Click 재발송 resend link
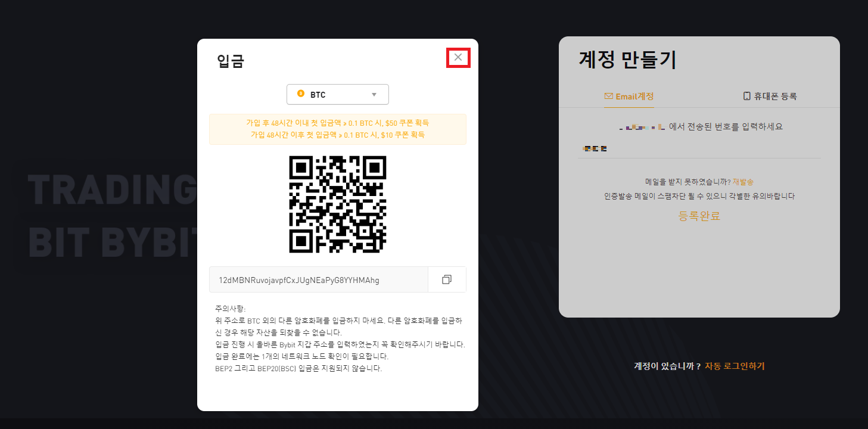The height and width of the screenshot is (429, 868). coord(743,182)
